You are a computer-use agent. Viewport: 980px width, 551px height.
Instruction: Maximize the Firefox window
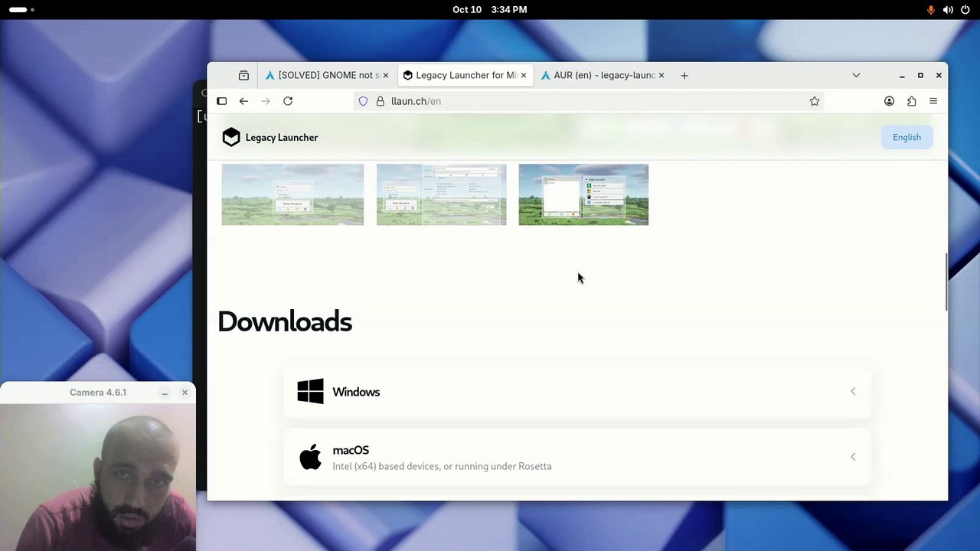(x=920, y=75)
